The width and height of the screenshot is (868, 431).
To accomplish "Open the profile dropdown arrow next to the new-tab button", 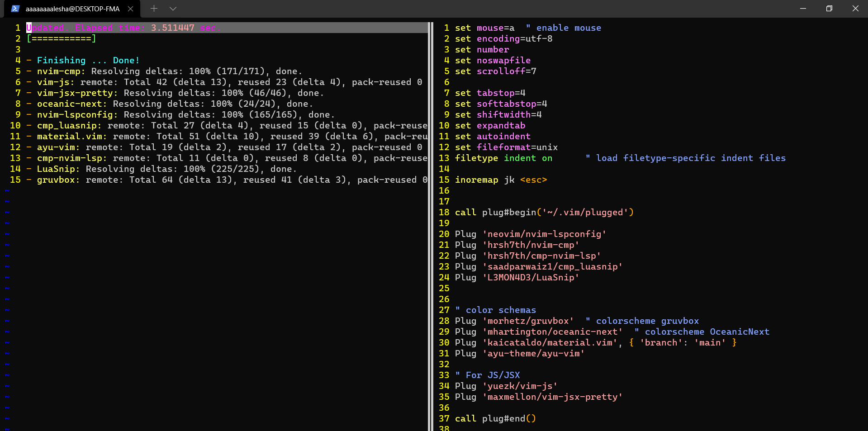I will pos(173,9).
